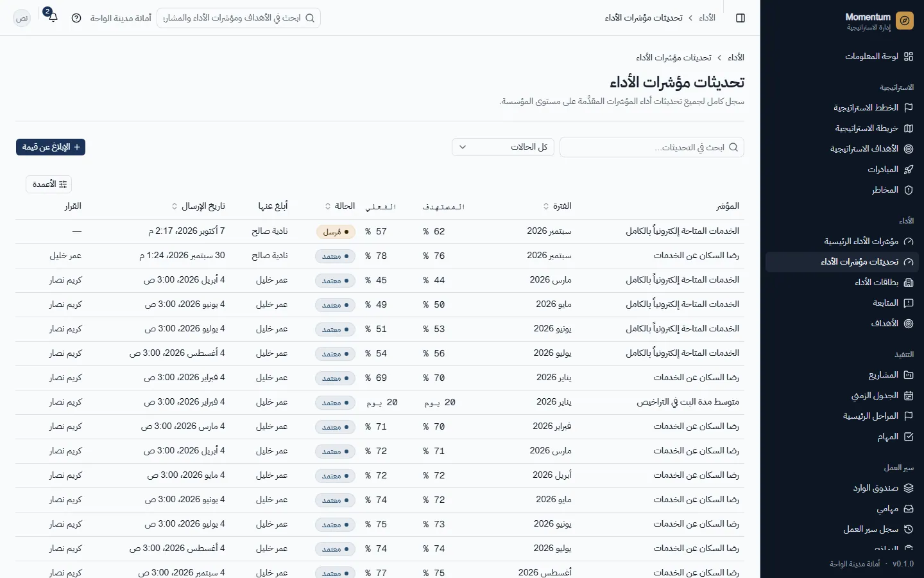Go to المراحل الرئيسية in sidebar

point(842,416)
